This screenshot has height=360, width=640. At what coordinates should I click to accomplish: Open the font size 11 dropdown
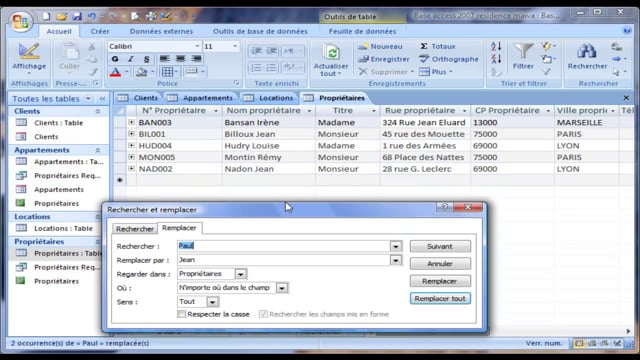(235, 46)
